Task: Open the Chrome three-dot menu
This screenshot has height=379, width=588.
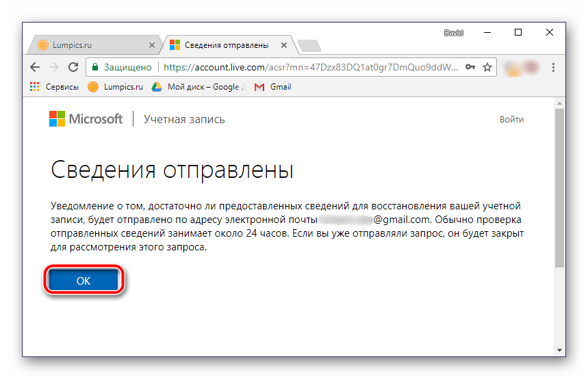Action: coord(553,68)
